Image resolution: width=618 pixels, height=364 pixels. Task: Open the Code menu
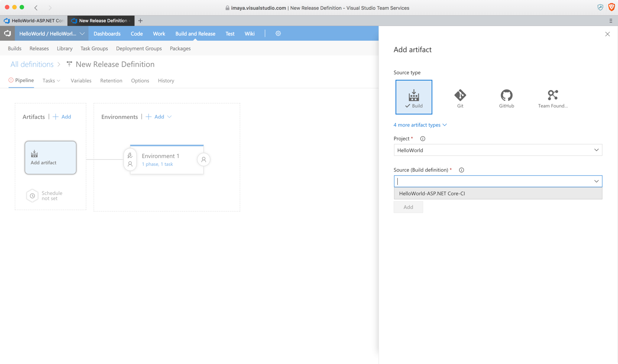(x=137, y=34)
